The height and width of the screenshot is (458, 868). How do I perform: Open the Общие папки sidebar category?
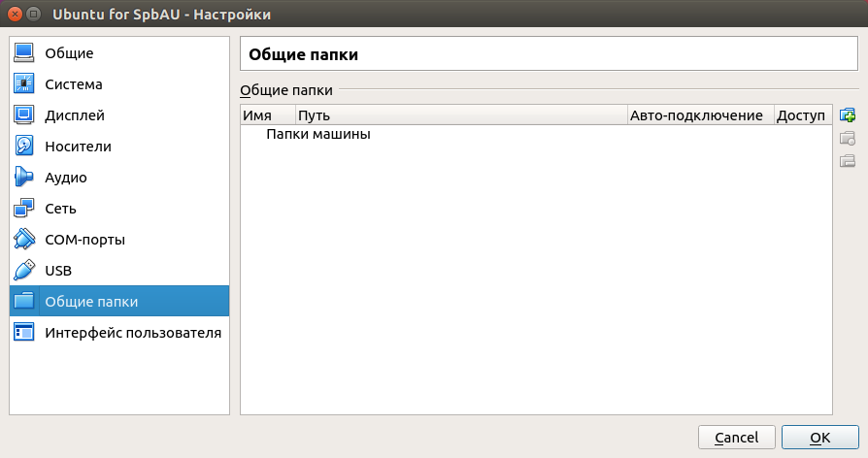(x=91, y=302)
